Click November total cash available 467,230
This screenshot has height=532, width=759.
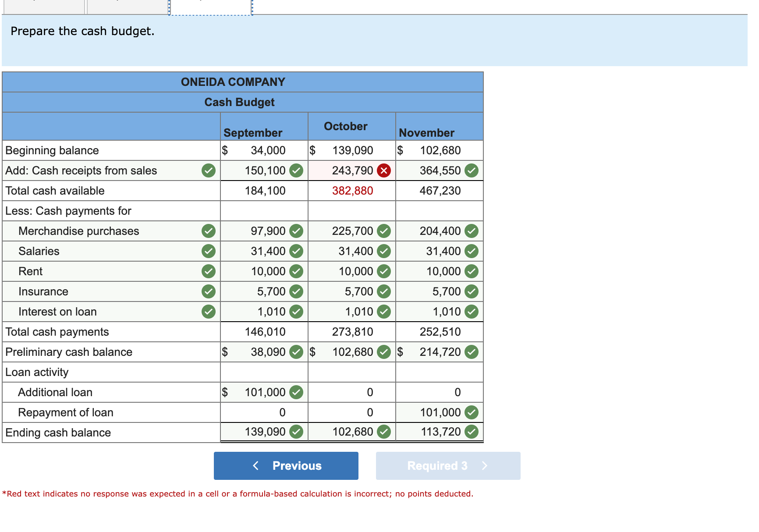pos(440,191)
